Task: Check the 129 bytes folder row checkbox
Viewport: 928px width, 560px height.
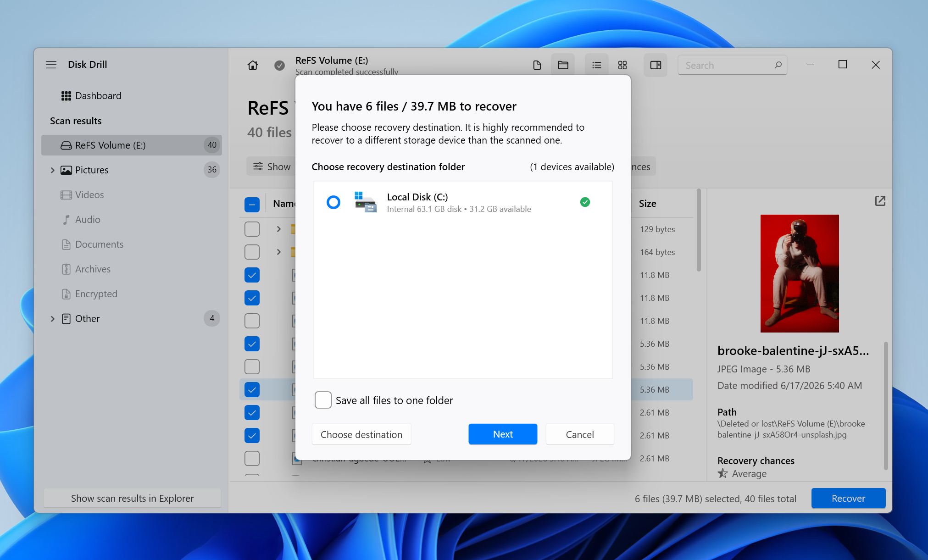Action: point(252,229)
